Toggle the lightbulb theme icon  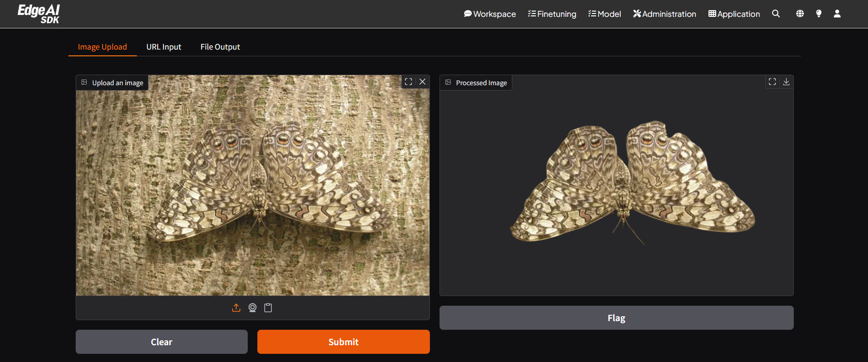point(818,13)
